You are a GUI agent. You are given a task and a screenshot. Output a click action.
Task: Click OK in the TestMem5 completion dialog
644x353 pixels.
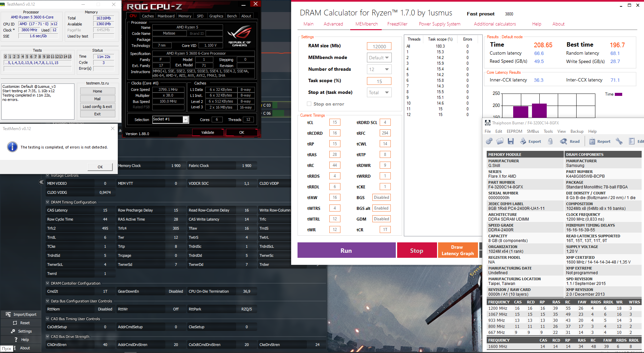[100, 167]
